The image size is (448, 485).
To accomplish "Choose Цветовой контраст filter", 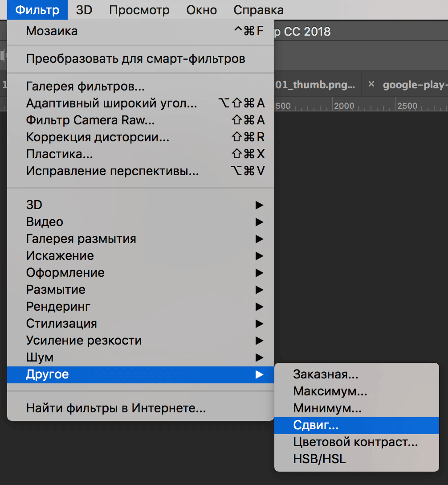I will (356, 442).
